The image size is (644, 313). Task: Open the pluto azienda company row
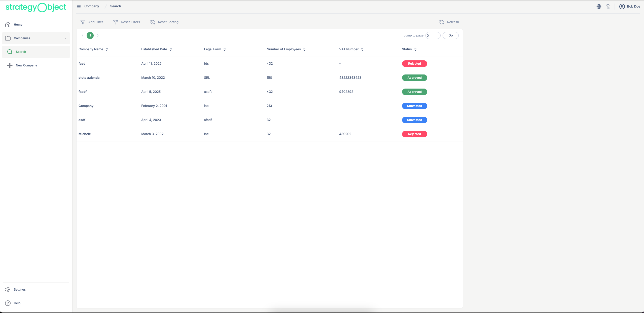point(89,78)
